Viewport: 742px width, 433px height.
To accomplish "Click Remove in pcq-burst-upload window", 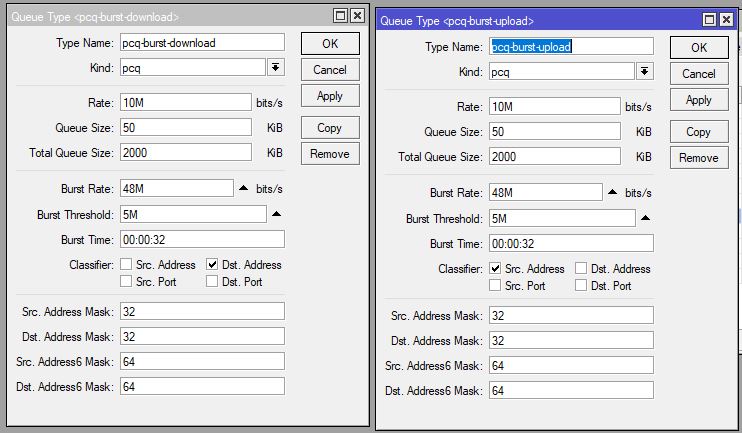I will 699,158.
